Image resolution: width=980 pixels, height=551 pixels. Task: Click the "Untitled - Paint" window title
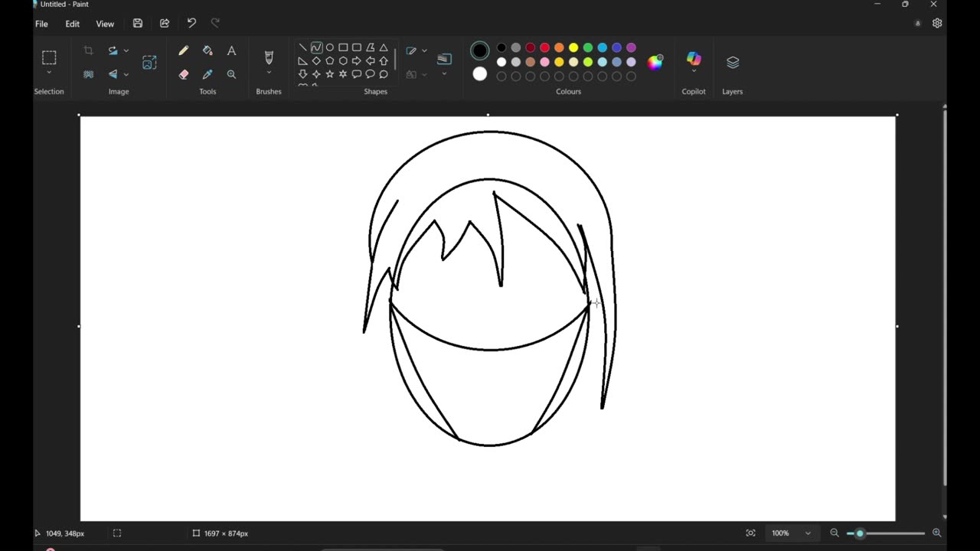click(64, 5)
